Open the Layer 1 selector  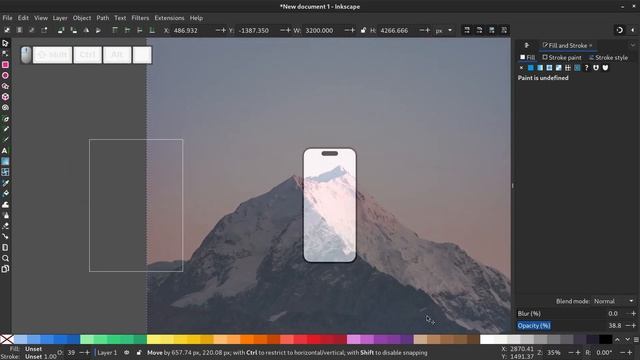[107, 353]
